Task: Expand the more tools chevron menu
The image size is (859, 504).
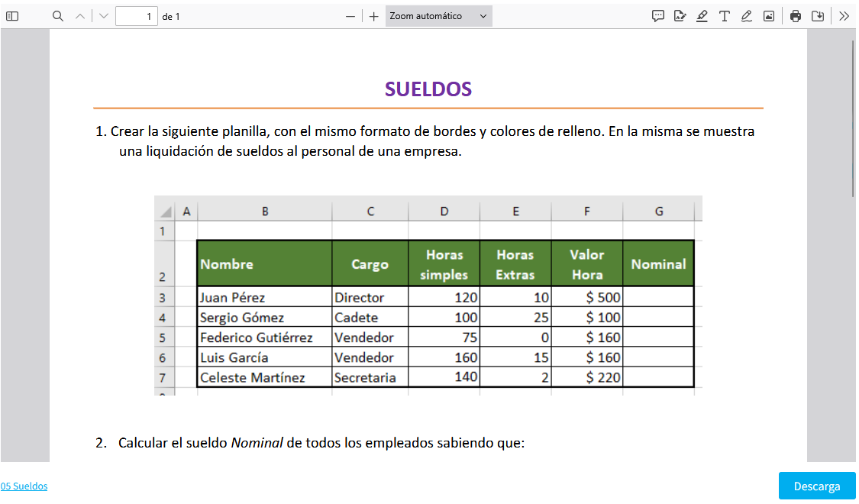Action: click(844, 16)
